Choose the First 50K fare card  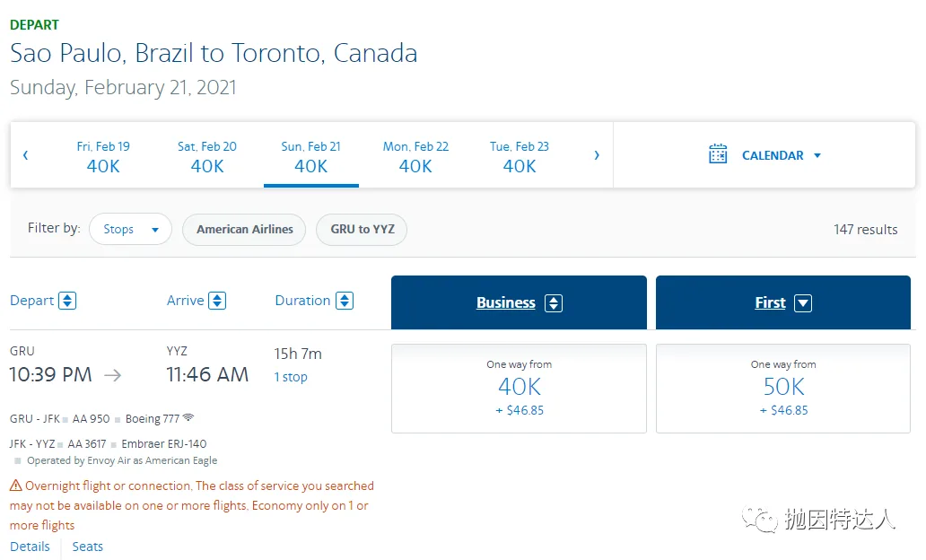[x=783, y=388]
